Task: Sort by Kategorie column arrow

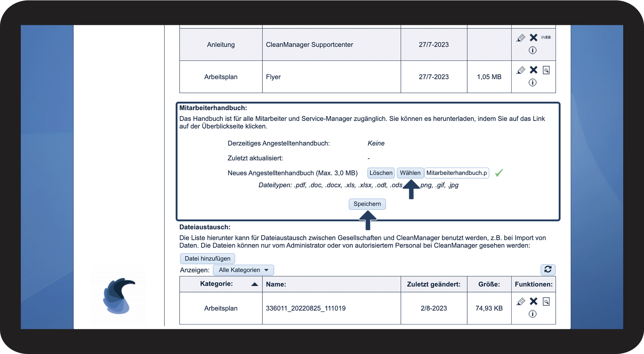Action: (x=255, y=284)
